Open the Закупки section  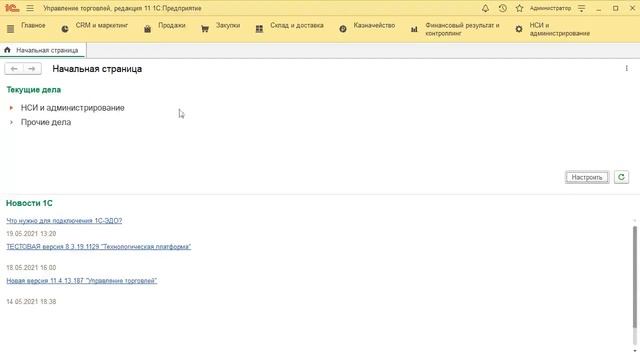click(x=228, y=25)
